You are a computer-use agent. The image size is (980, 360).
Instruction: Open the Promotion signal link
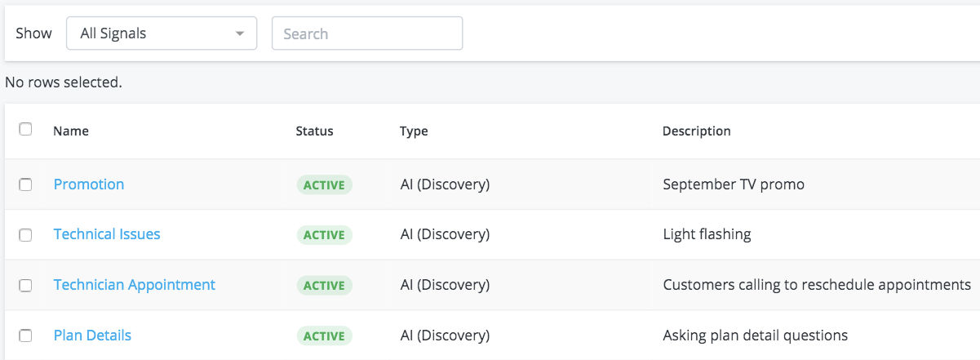[x=89, y=184]
